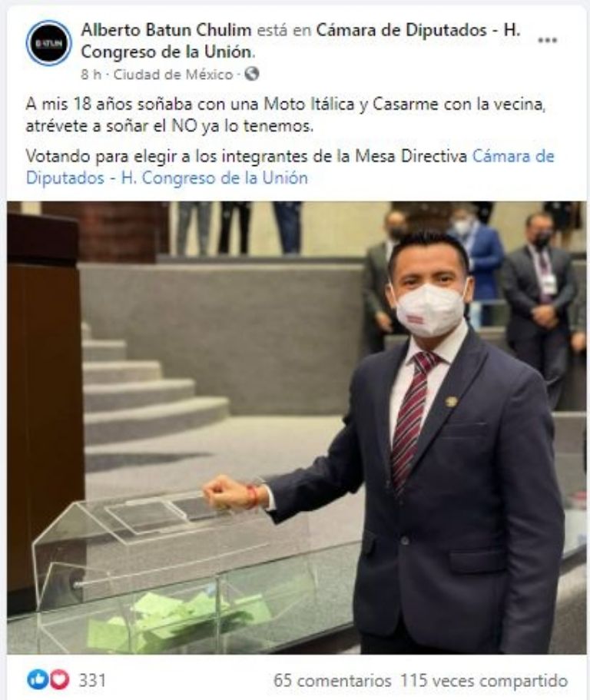Click the Ciudad de México location
This screenshot has height=700, width=590.
coord(173,74)
